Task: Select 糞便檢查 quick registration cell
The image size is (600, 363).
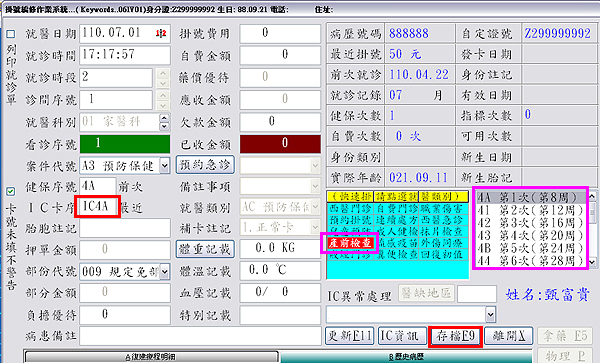Action: (396, 254)
